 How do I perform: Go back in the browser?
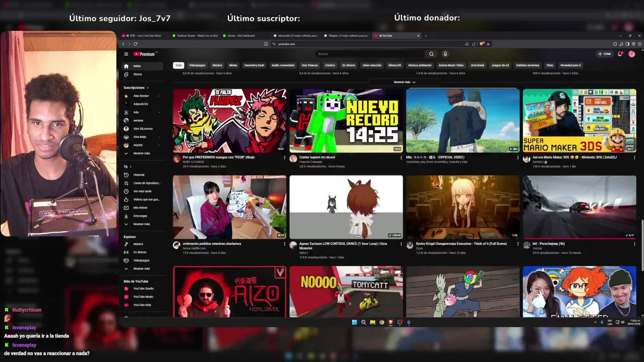coord(123,44)
